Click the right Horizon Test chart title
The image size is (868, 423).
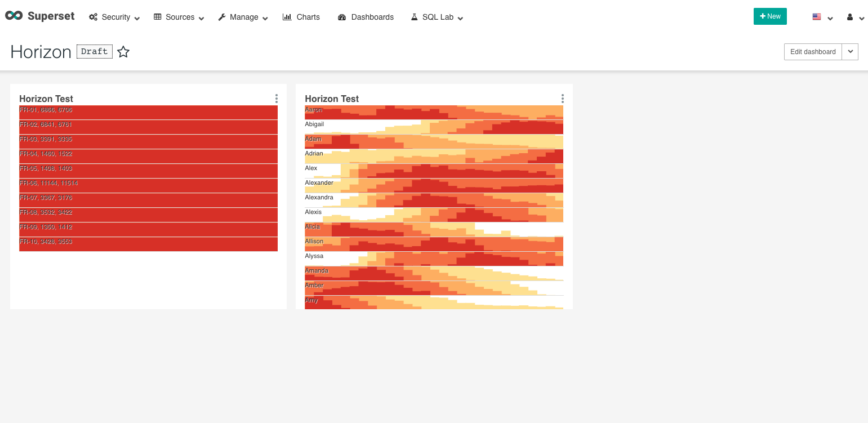point(332,99)
